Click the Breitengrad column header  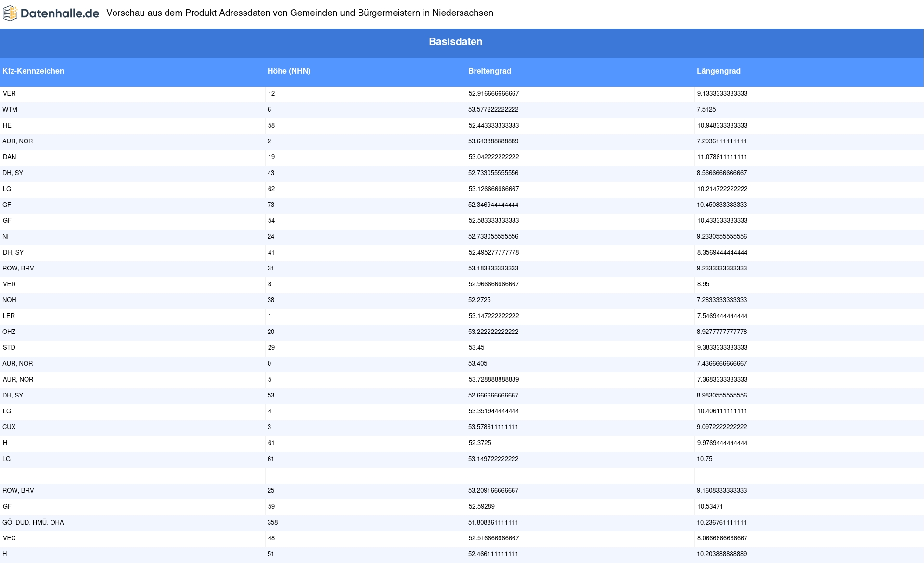coord(489,71)
